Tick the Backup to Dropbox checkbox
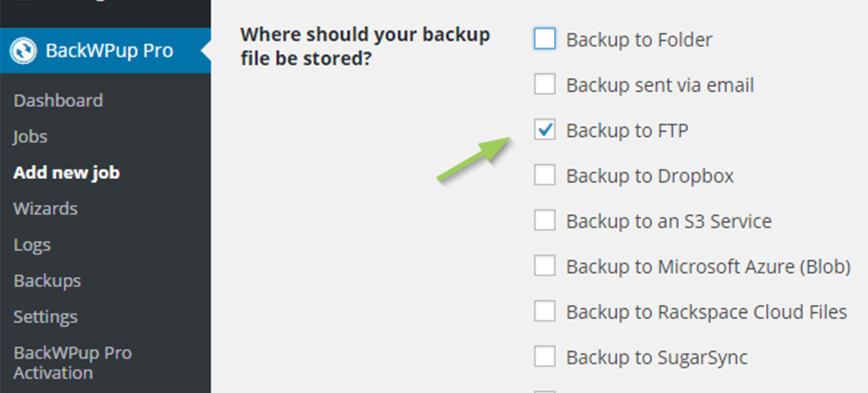This screenshot has width=868, height=393. tap(544, 175)
